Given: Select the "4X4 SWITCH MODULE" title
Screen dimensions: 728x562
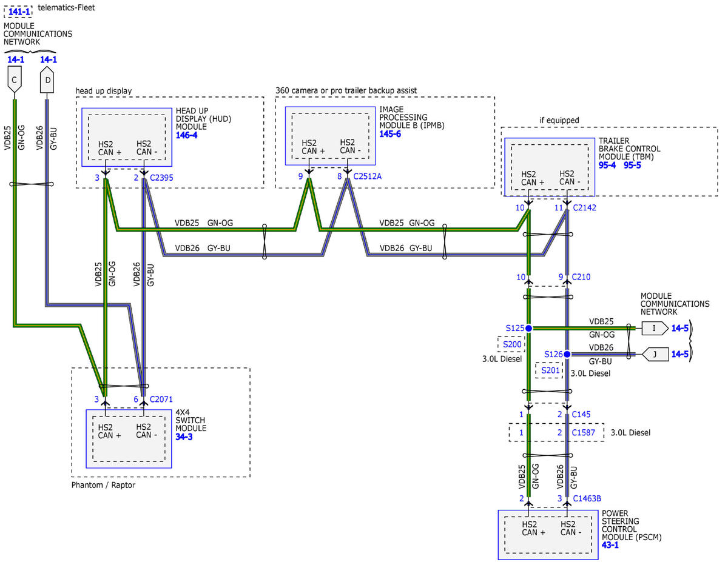Looking at the screenshot, I should 191,420.
